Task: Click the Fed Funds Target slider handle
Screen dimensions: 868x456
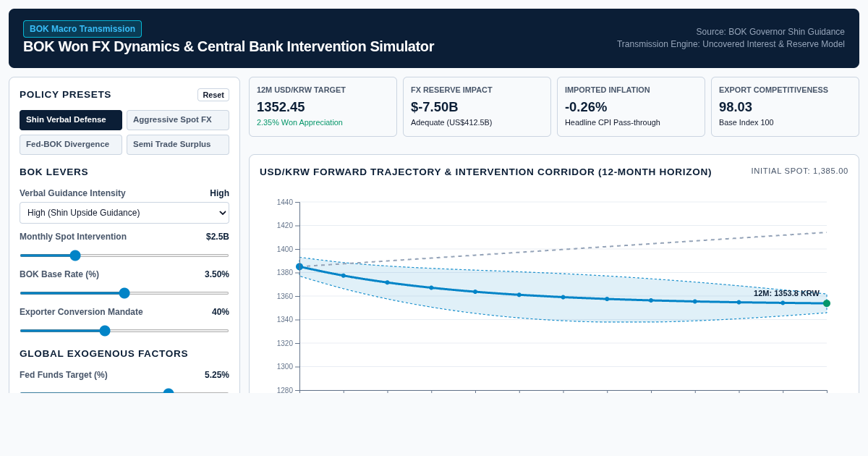Action: pos(169,392)
